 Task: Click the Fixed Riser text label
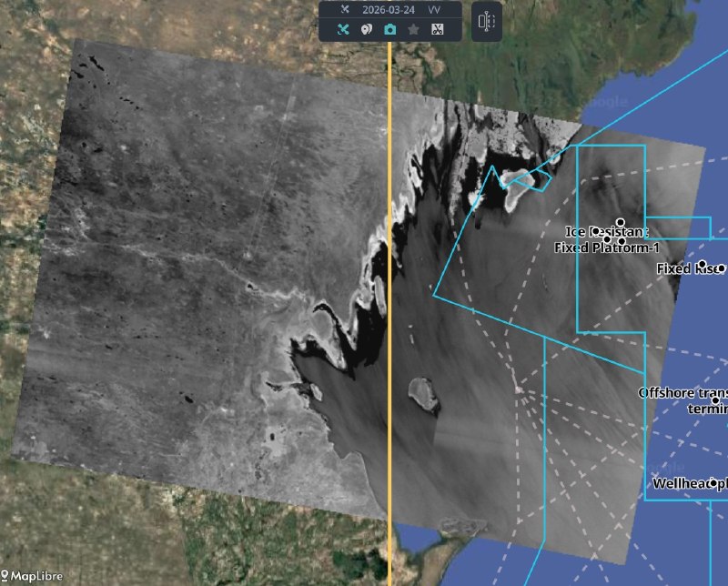pos(685,269)
